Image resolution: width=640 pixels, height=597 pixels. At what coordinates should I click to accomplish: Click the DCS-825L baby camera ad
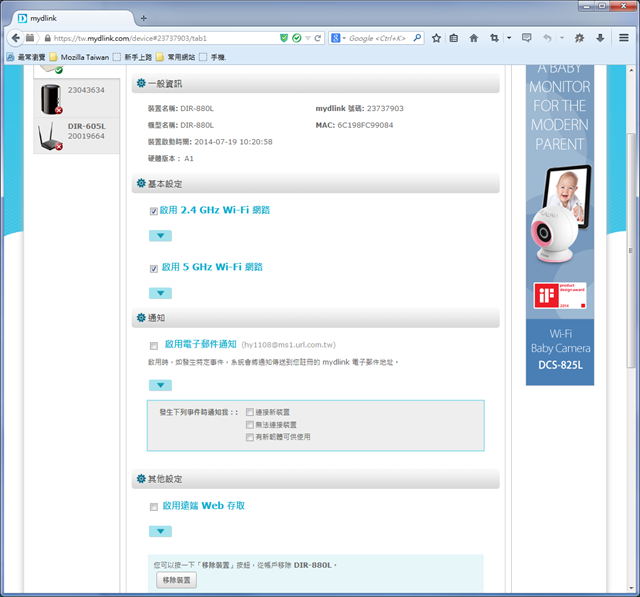pos(560,225)
